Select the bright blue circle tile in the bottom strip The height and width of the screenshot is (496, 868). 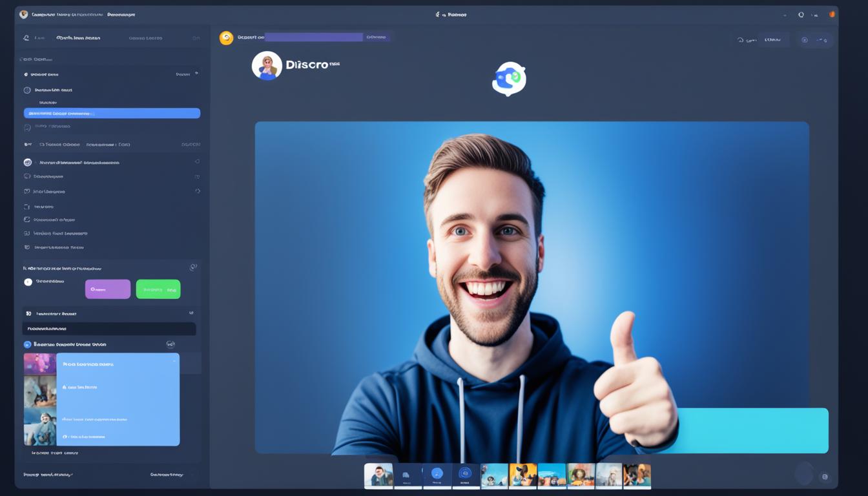point(437,476)
